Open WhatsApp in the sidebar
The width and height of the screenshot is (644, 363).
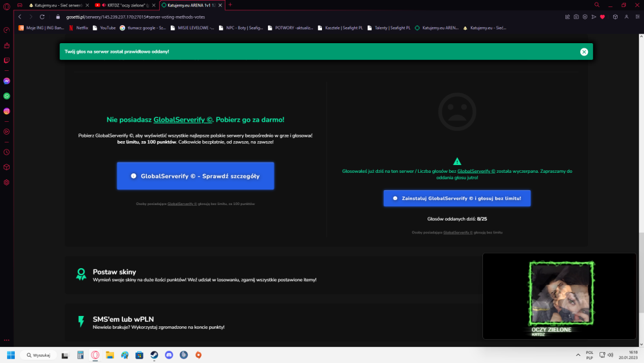click(x=6, y=96)
